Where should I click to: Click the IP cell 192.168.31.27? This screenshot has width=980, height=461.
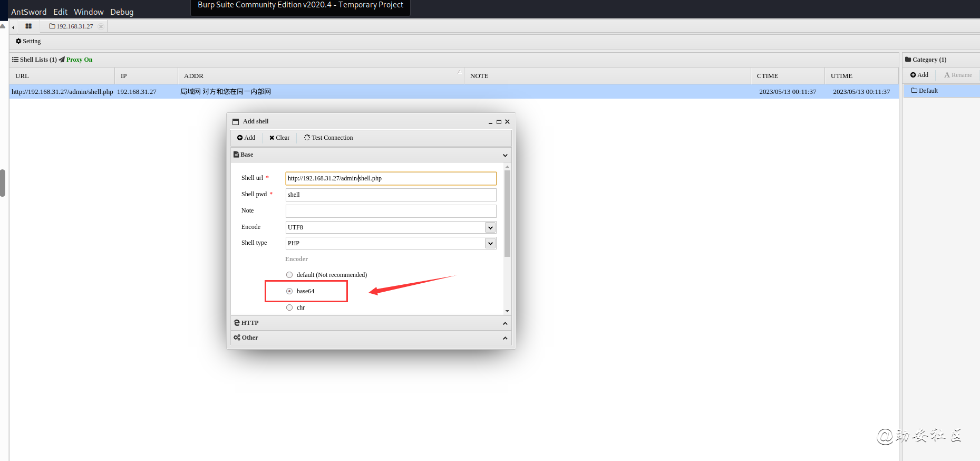(x=137, y=92)
